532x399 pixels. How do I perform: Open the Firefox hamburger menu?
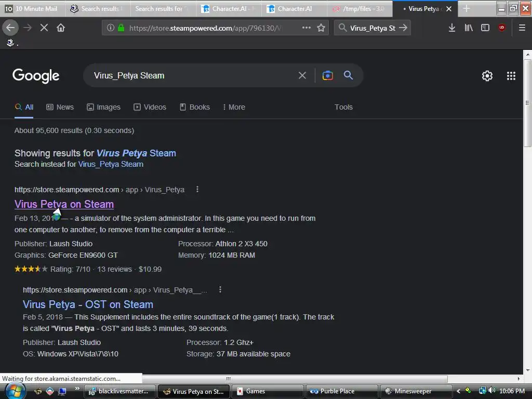click(x=522, y=28)
